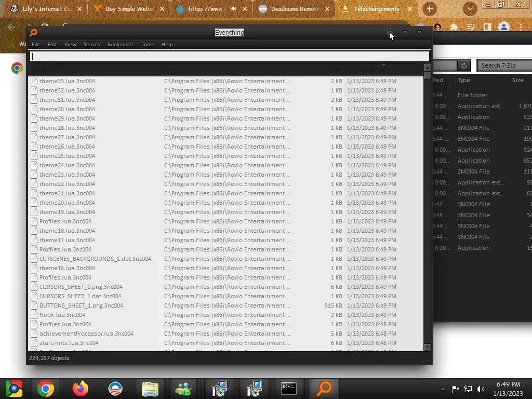
Task: Select row theme25.lua.3nc004
Action: tap(225, 156)
